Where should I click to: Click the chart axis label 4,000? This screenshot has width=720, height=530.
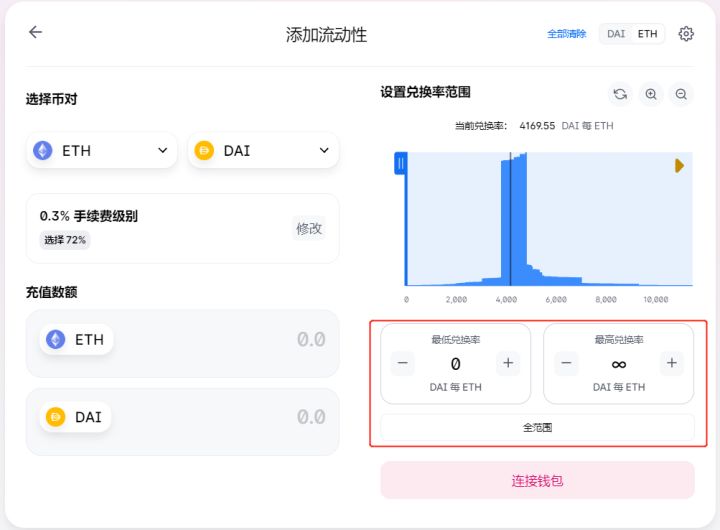point(506,299)
